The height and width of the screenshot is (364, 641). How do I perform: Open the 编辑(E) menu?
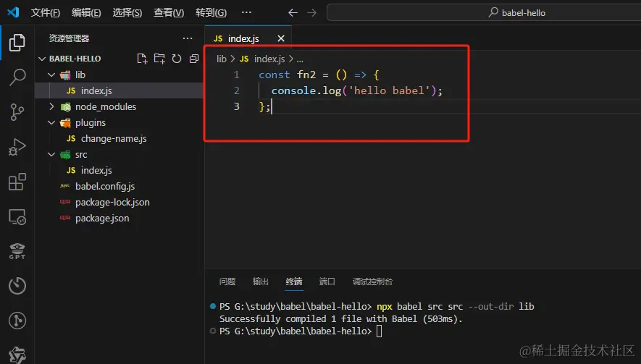click(x=86, y=13)
